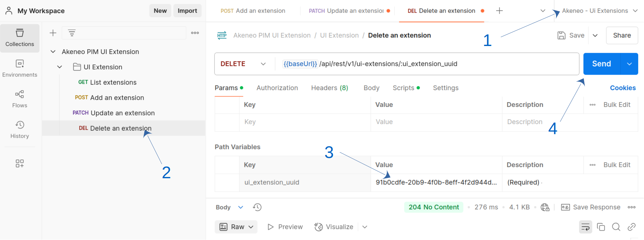Open a new request tab
644x240 pixels.
pyautogui.click(x=499, y=11)
